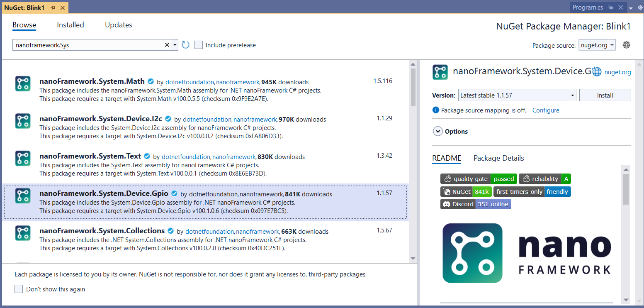
Task: Open NuGet settings gear icon
Action: coord(626,45)
